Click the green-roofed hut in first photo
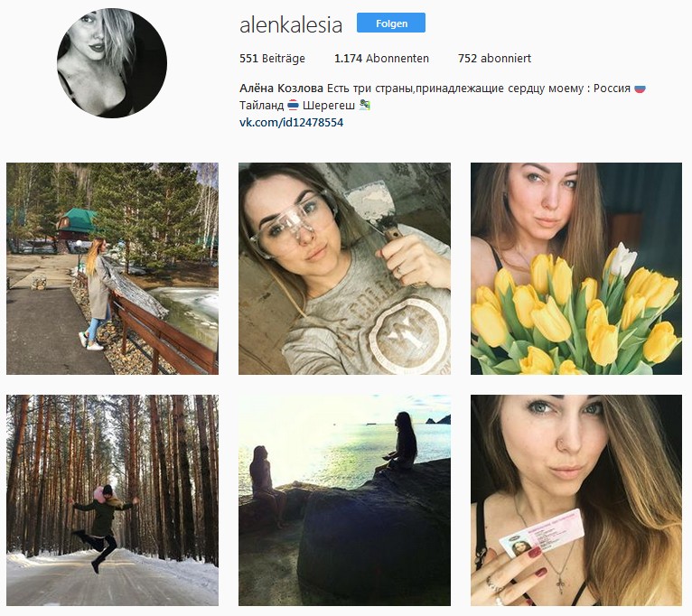 [76, 224]
